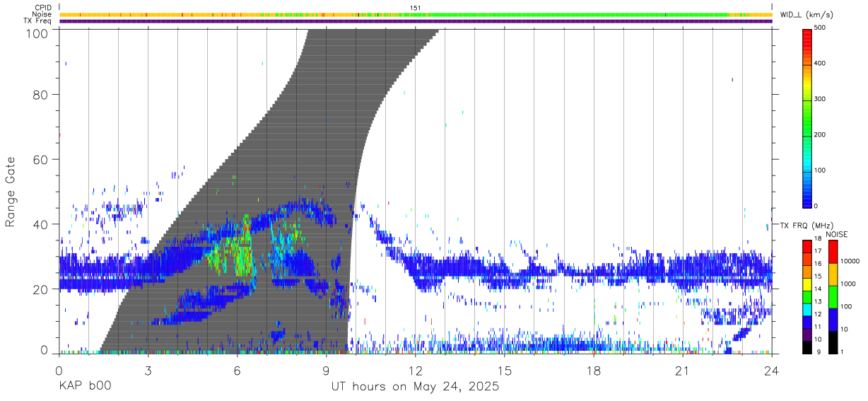The width and height of the screenshot is (868, 401).
Task: Click the y-axis label 20
Action: [x=40, y=289]
